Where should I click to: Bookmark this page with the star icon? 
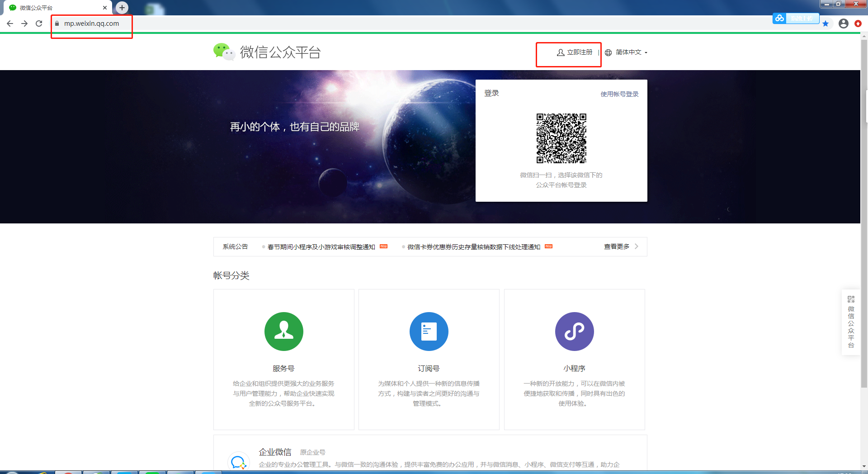point(826,24)
